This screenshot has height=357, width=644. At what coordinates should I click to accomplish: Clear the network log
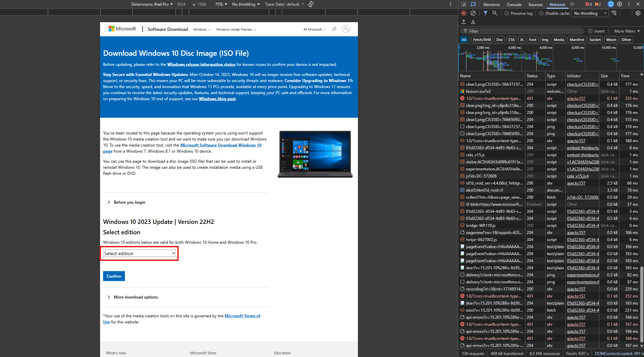[473, 13]
